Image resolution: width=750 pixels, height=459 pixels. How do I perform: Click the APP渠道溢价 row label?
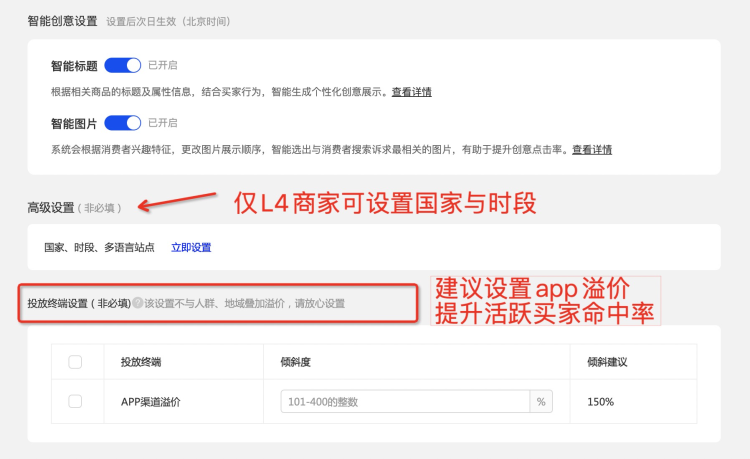150,401
